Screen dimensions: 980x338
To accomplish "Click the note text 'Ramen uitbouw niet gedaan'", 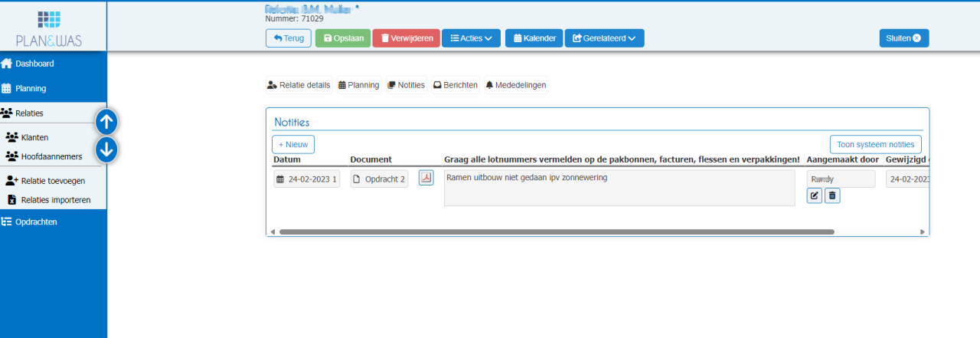I will click(619, 188).
